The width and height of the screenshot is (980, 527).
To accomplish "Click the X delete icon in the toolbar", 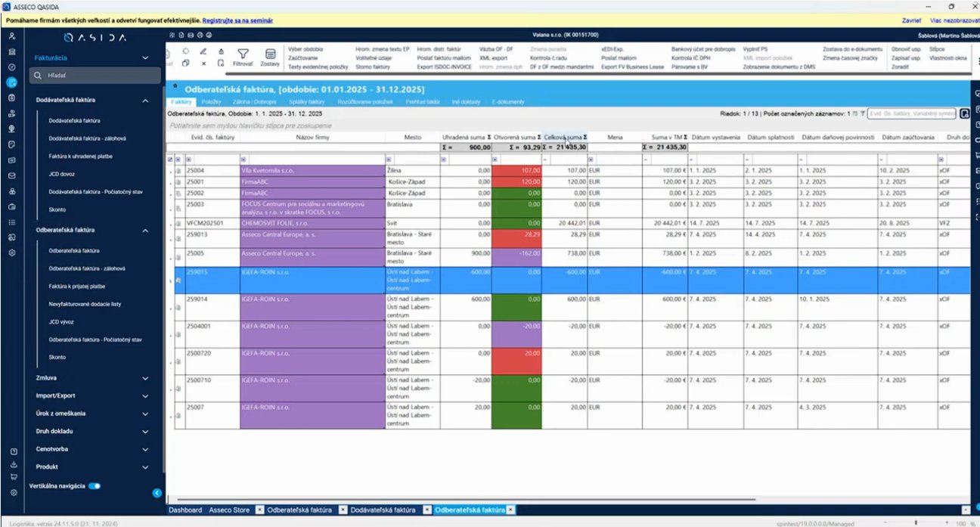I will point(203,64).
